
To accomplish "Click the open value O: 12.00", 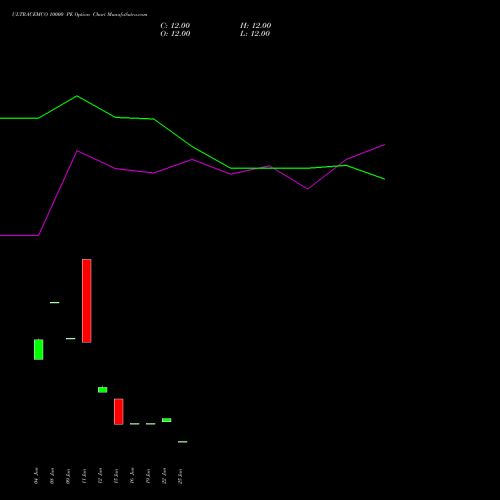I will (175, 34).
